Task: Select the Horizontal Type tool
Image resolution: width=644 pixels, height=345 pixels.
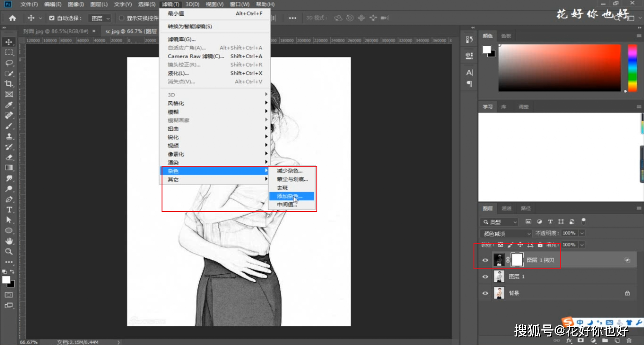Action: [9, 210]
